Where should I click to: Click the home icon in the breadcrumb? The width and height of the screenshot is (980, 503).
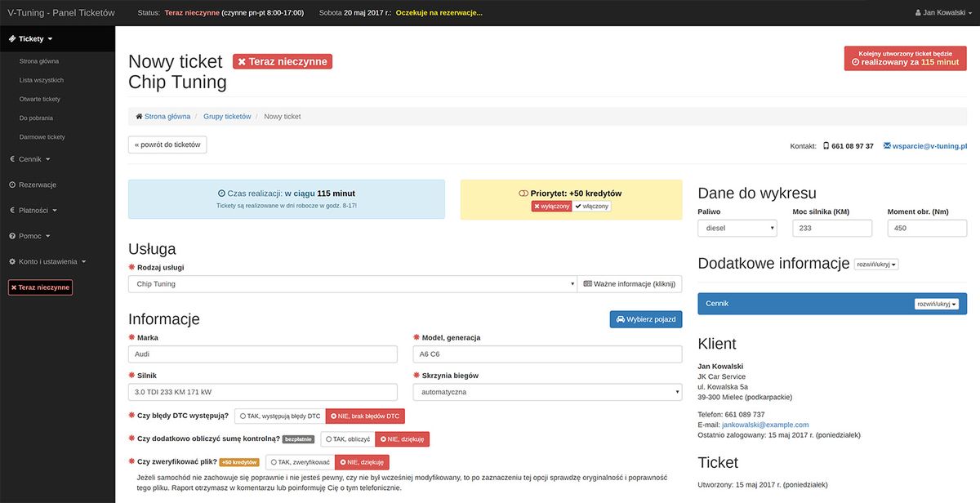point(140,117)
